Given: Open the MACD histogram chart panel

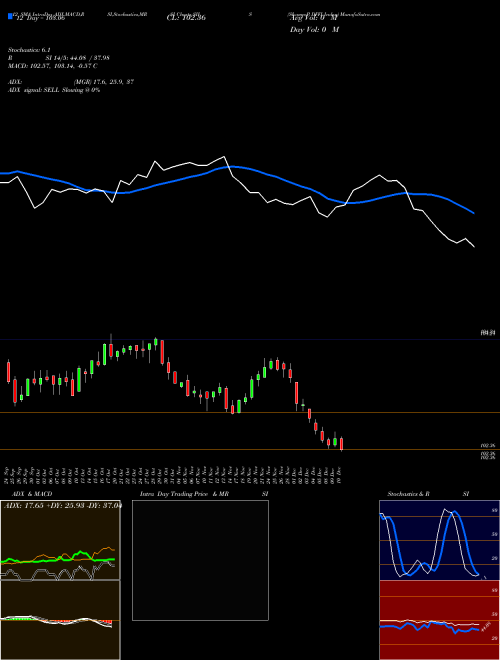Looking at the screenshot, I should pyautogui.click(x=60, y=620).
